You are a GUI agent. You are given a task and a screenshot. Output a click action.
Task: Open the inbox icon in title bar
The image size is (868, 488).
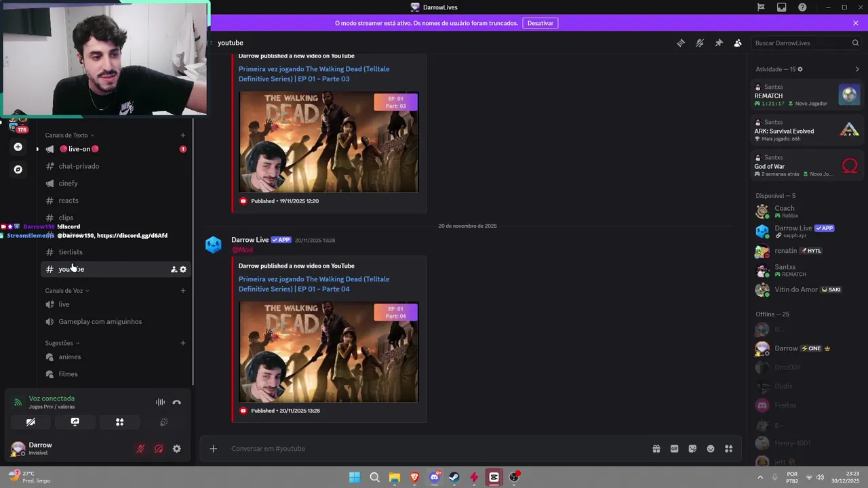[782, 7]
